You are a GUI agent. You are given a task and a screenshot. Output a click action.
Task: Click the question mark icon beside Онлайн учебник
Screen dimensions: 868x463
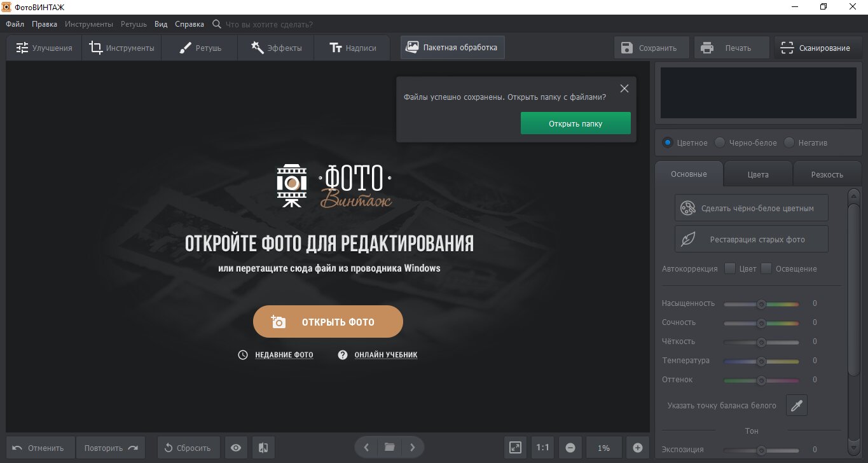pyautogui.click(x=343, y=355)
